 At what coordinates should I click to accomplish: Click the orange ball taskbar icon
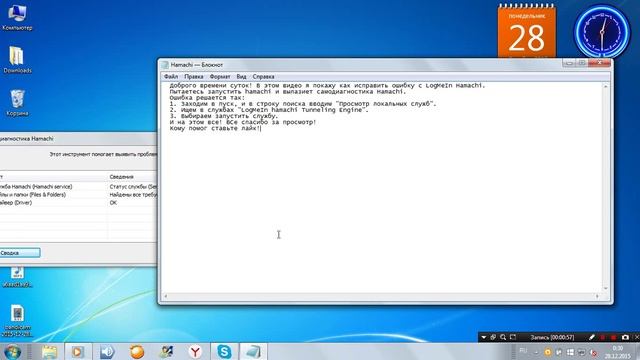tap(137, 351)
